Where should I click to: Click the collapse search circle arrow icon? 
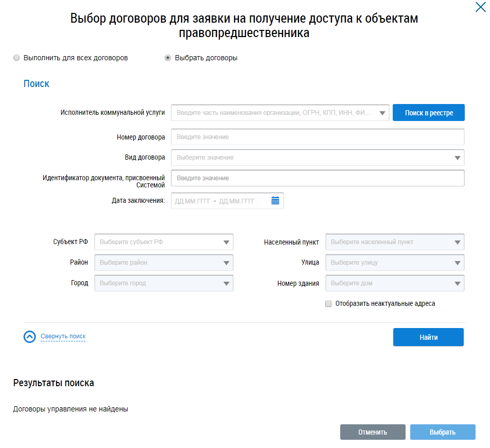[30, 337]
